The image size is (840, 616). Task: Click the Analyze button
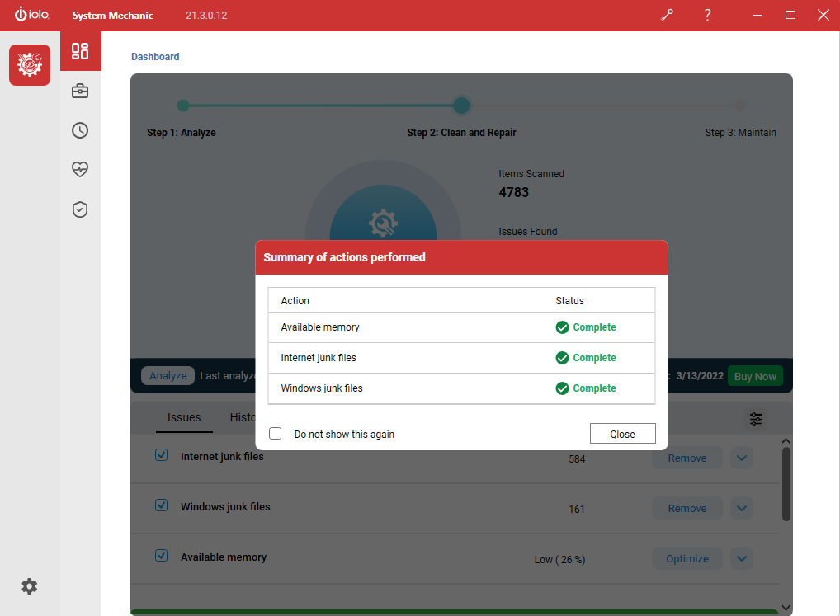coord(168,376)
